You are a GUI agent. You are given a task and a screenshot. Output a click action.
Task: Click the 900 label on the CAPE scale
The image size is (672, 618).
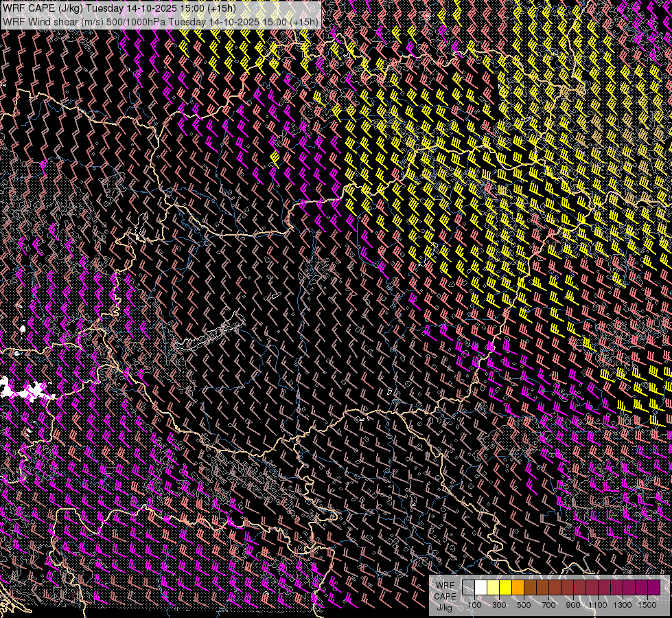coord(573,605)
